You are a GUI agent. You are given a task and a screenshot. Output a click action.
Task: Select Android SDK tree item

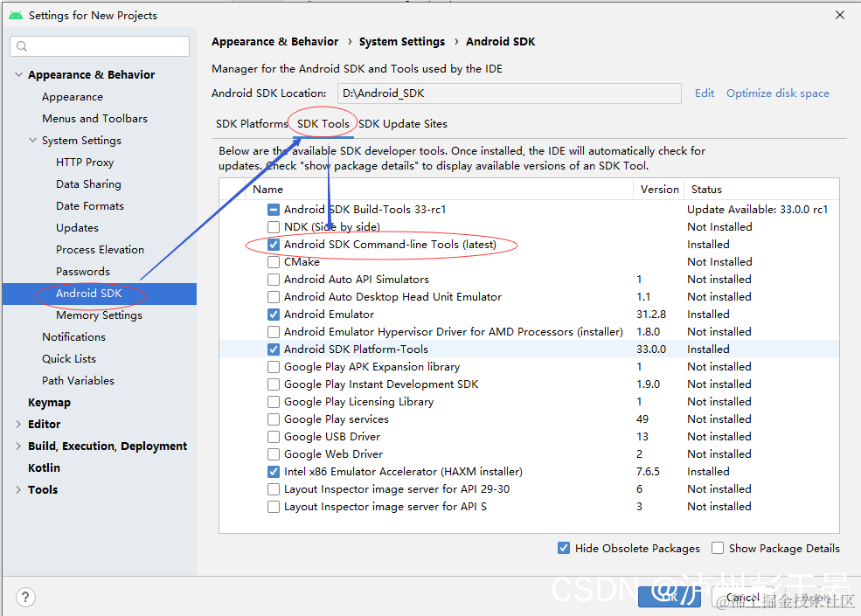pyautogui.click(x=100, y=294)
